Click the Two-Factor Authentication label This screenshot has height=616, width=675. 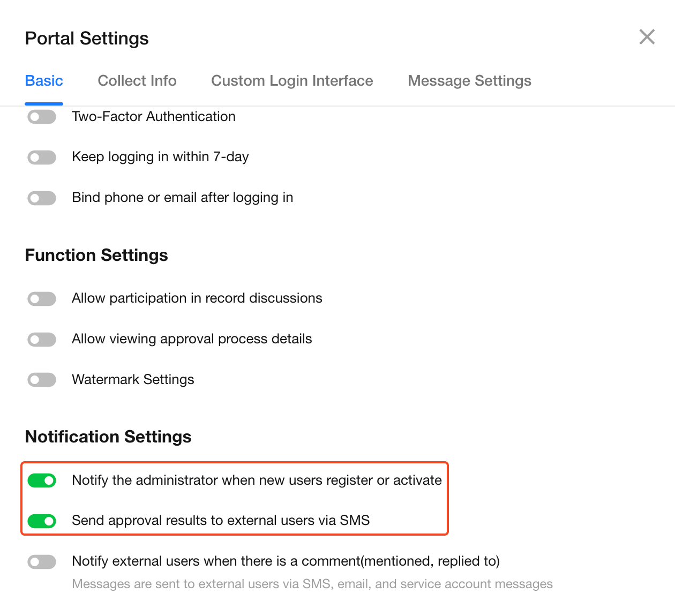(154, 117)
